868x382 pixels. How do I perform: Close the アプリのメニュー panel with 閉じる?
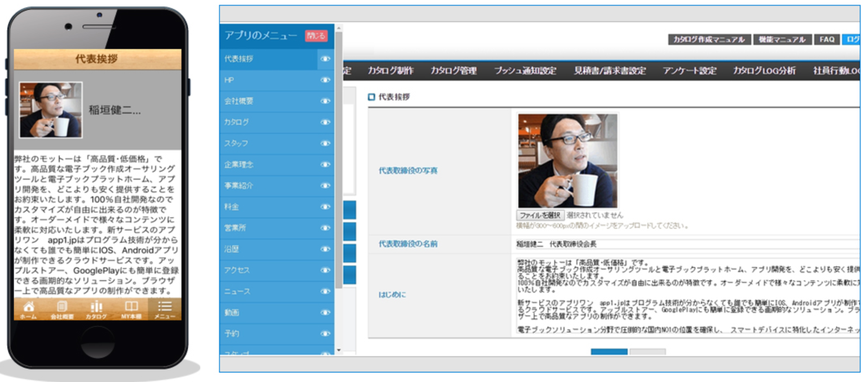tap(316, 36)
